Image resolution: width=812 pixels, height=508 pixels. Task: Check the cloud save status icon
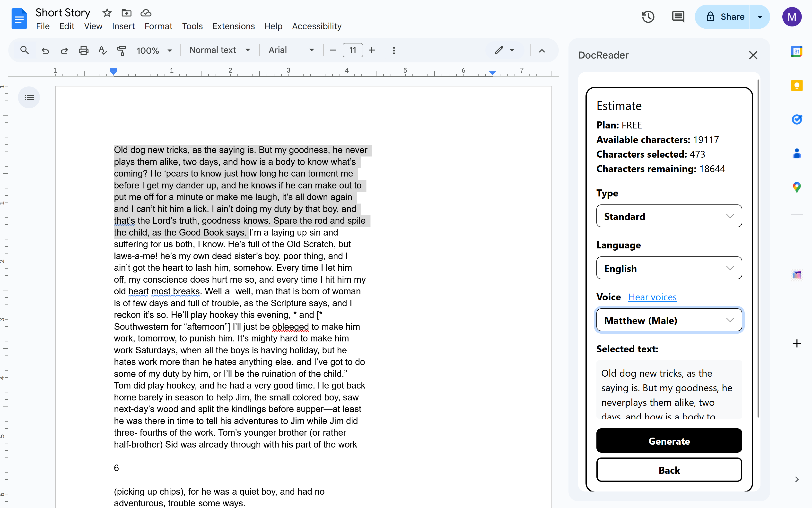(146, 13)
